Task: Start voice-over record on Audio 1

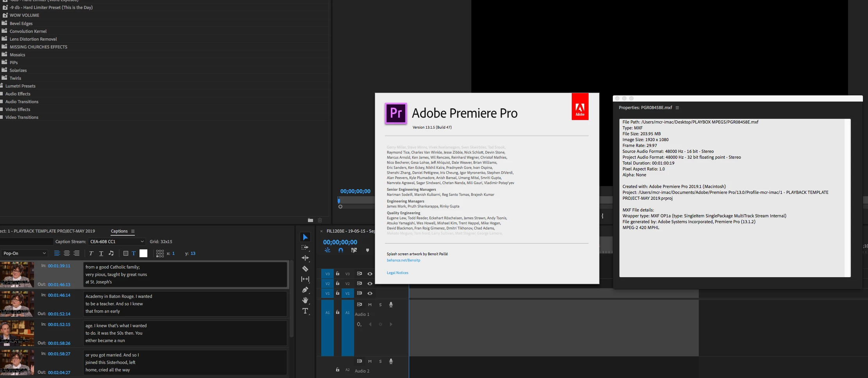Action: point(391,305)
